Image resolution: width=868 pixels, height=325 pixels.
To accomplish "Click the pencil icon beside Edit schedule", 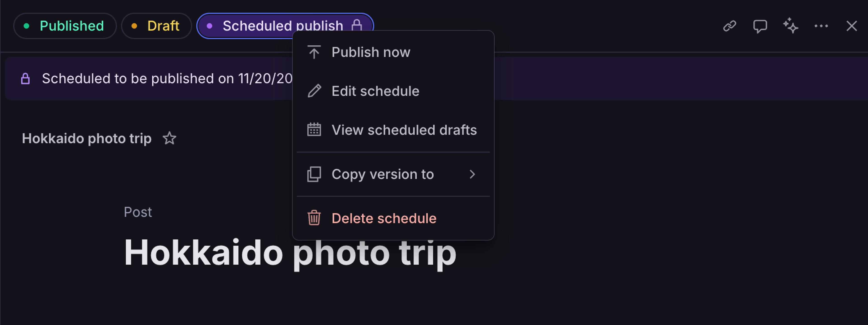I will (x=314, y=91).
